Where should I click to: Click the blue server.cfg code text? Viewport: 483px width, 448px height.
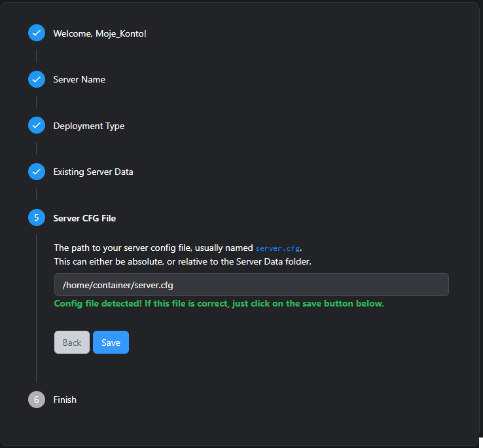pyautogui.click(x=277, y=248)
